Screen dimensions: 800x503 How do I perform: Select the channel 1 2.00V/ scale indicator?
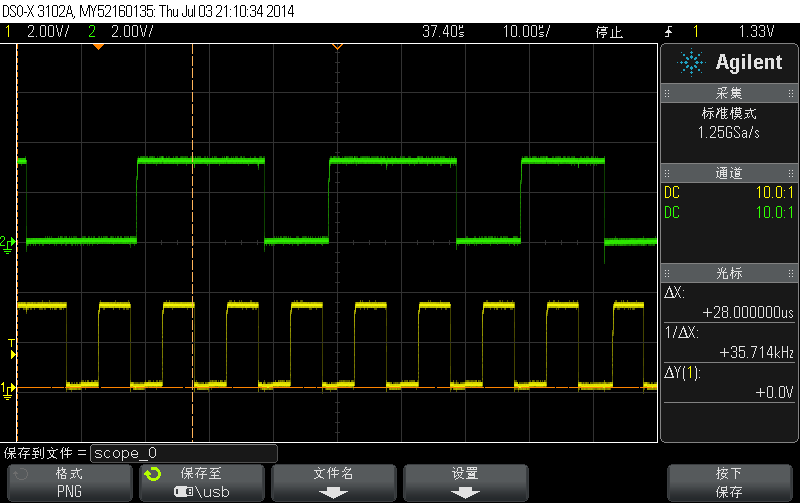pyautogui.click(x=48, y=32)
